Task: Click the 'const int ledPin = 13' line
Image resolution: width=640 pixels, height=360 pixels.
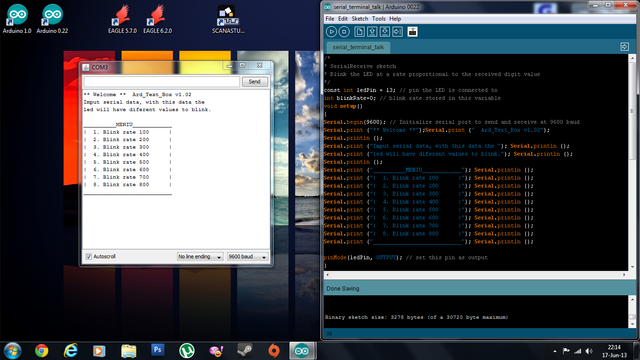Action: pyautogui.click(x=411, y=90)
